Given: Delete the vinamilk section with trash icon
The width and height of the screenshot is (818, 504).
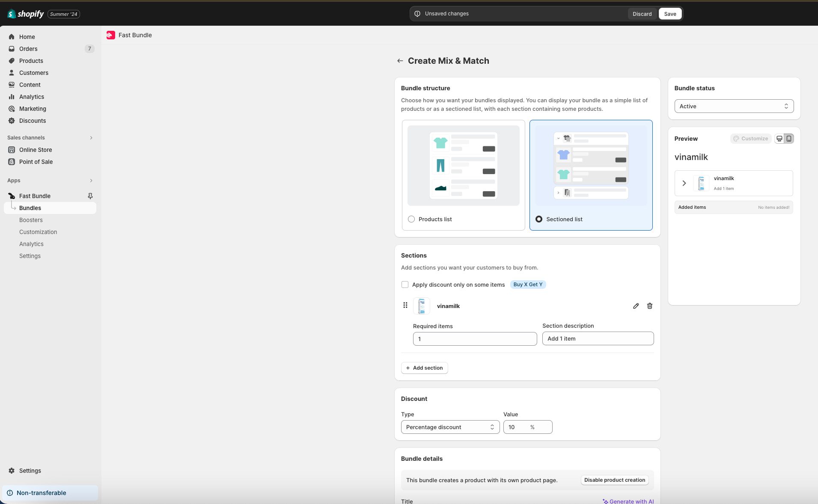Looking at the screenshot, I should coord(650,306).
